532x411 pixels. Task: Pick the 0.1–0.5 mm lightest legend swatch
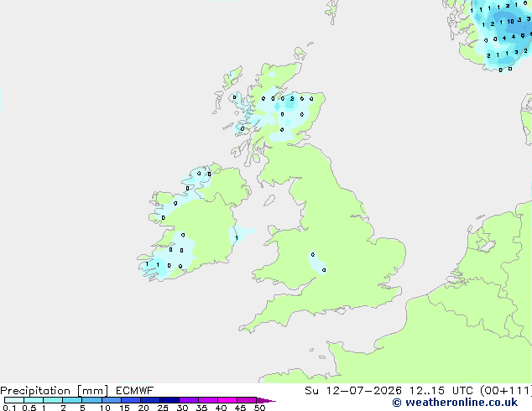14,400
